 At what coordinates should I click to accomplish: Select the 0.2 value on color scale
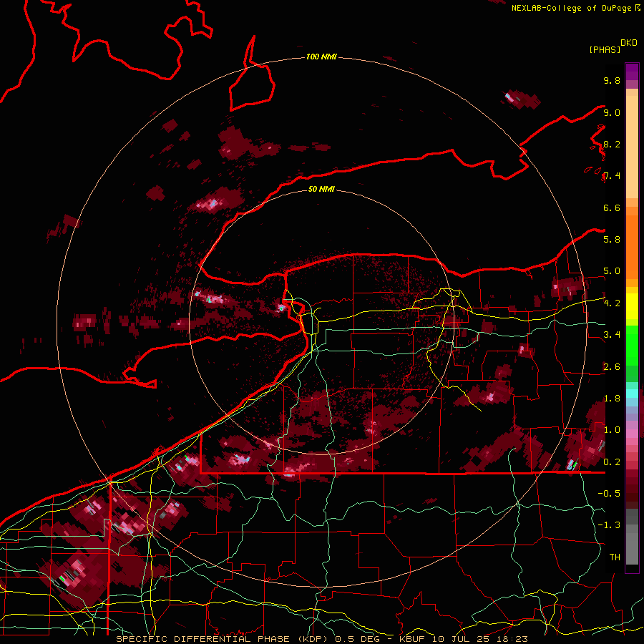(612, 462)
